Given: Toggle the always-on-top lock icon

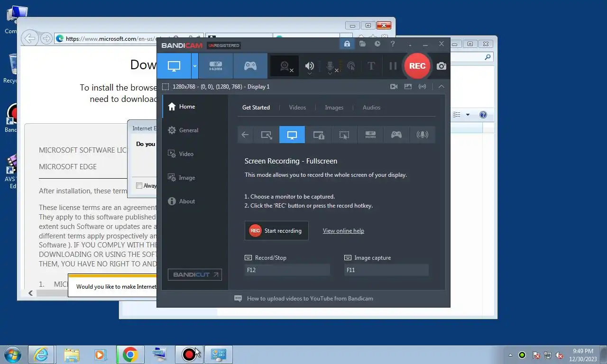Looking at the screenshot, I should click(x=347, y=44).
